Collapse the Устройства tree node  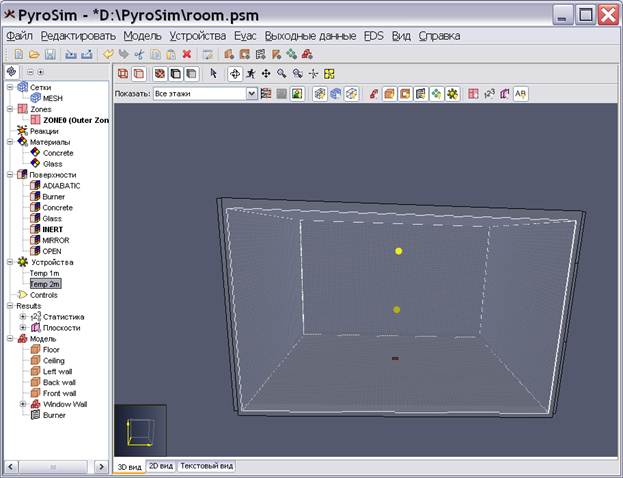10,262
